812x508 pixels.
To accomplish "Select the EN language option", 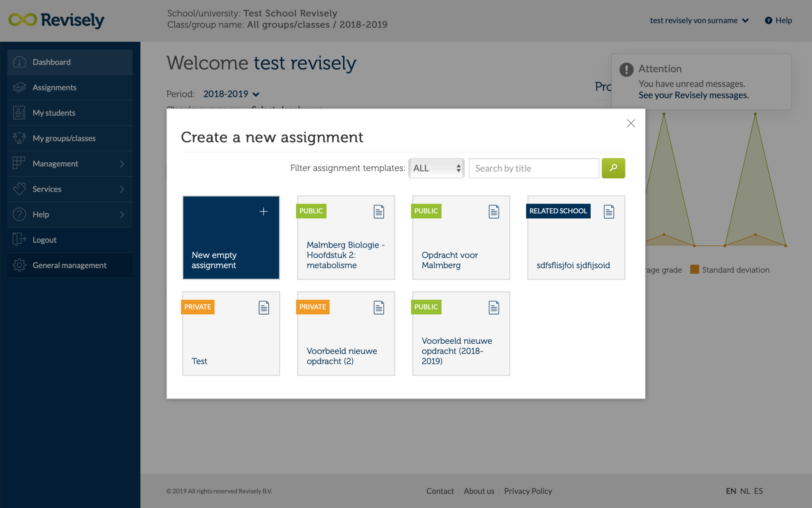I will coord(731,491).
